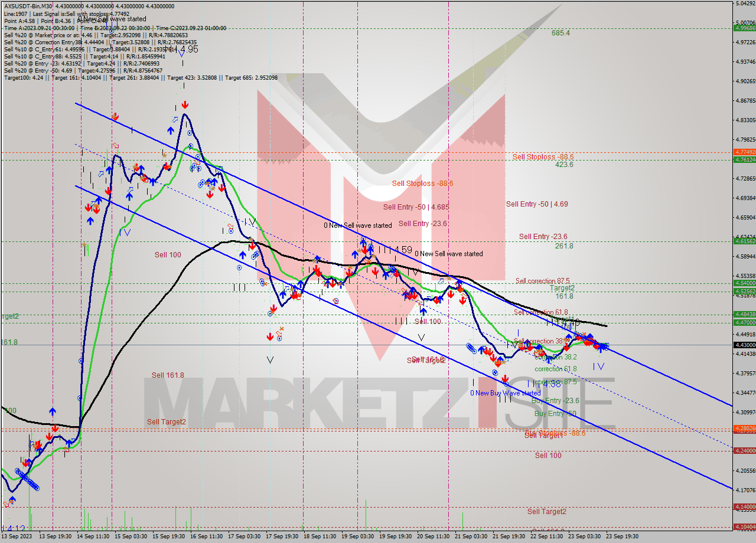Click the '21 Sep 03:30' time axis label
This screenshot has height=543, width=756.
tap(471, 537)
